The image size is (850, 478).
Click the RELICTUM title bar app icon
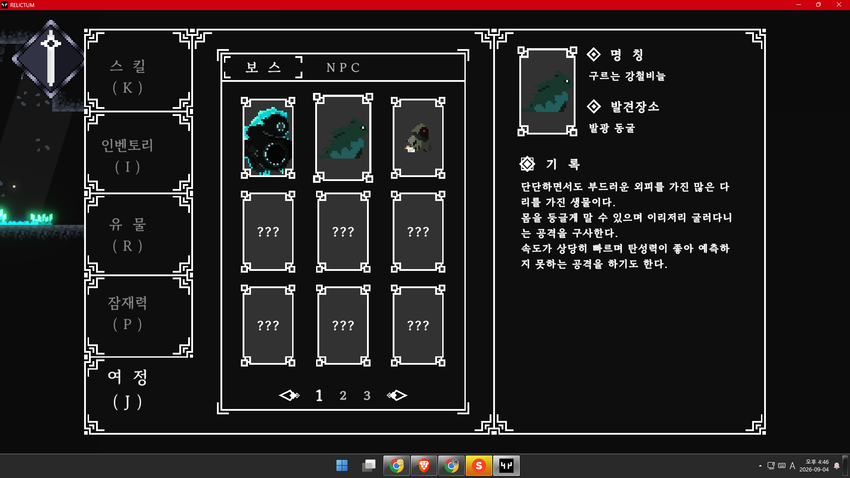tap(4, 4)
